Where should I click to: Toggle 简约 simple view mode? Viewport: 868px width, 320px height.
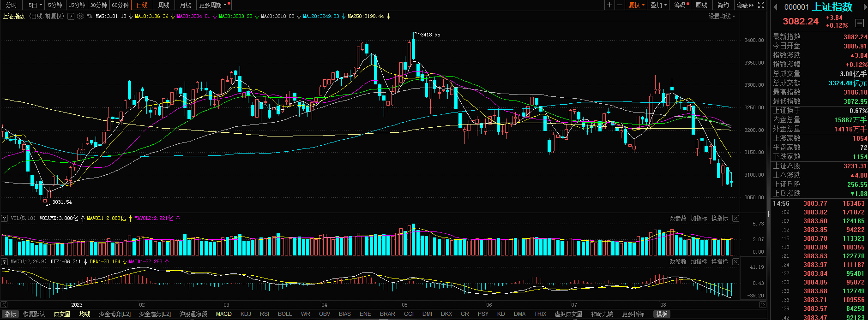pyautogui.click(x=723, y=5)
